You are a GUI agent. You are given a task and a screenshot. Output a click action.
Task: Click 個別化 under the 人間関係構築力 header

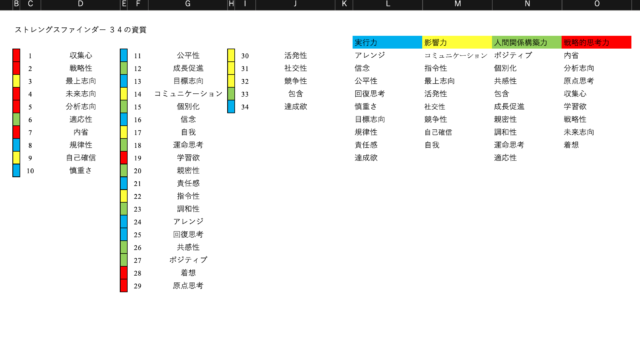505,68
